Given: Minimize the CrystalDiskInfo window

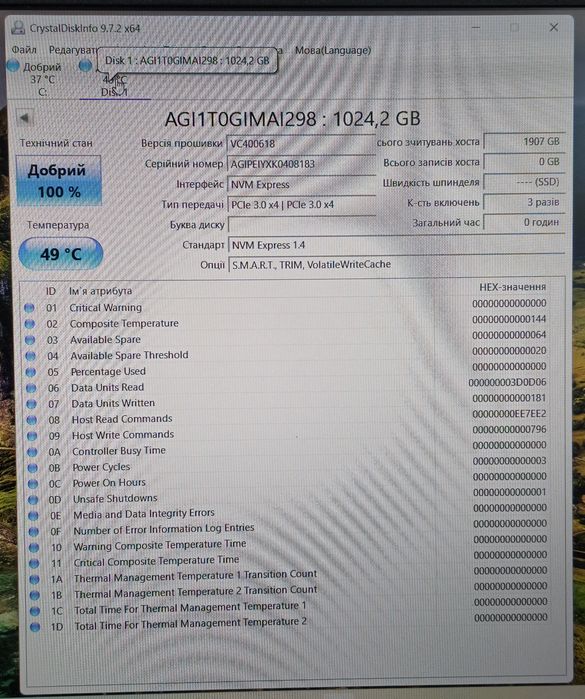Looking at the screenshot, I should click(476, 28).
